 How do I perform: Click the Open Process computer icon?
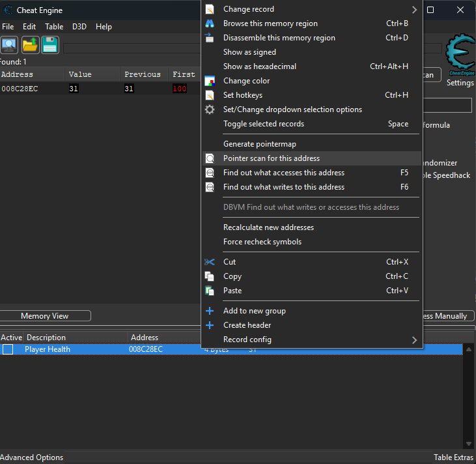click(x=9, y=45)
